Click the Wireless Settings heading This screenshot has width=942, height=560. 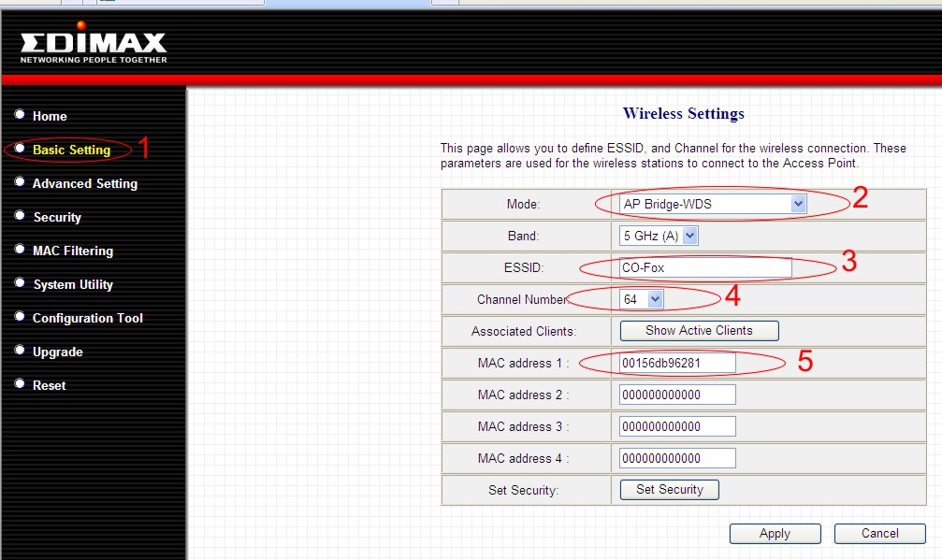[684, 113]
